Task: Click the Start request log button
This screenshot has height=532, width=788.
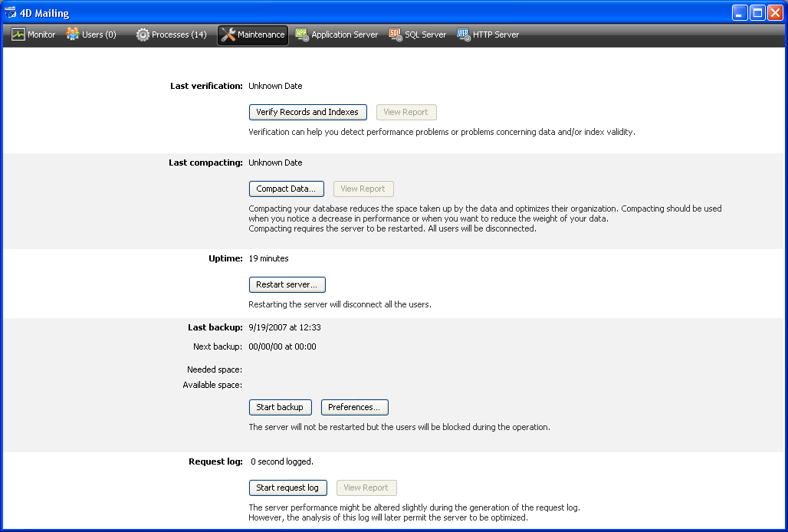Action: 287,488
